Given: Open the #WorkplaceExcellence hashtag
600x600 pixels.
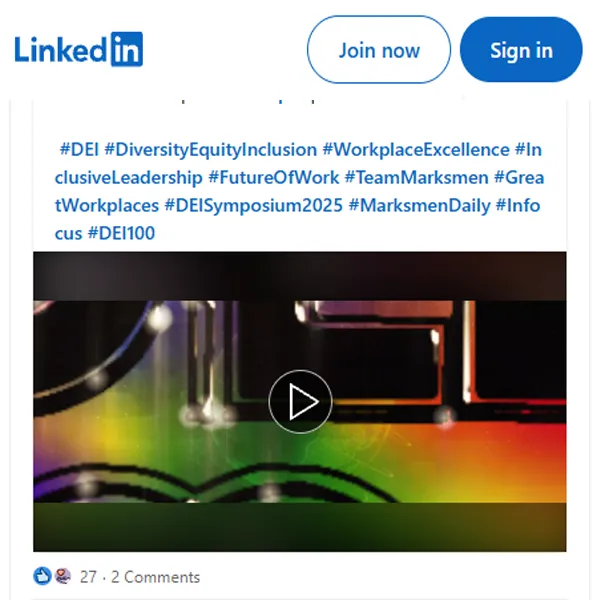Looking at the screenshot, I should click(x=416, y=150).
